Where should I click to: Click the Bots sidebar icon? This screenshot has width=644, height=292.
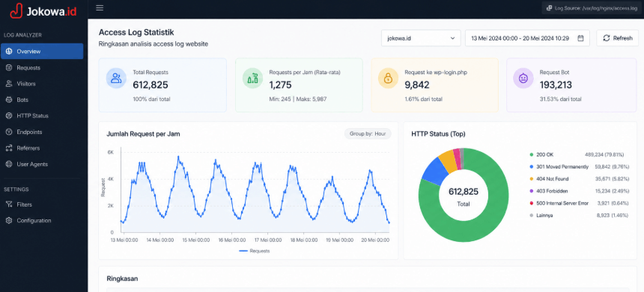tap(9, 100)
